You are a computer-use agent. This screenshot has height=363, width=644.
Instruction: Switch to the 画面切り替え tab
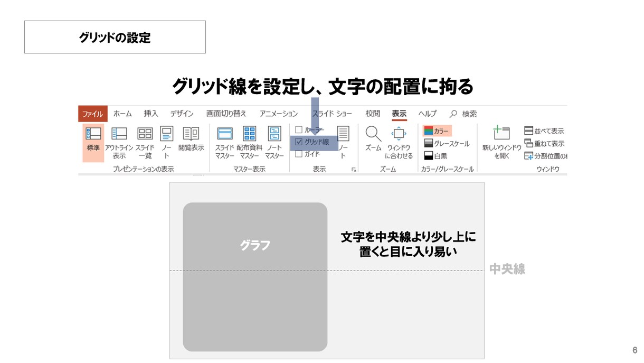pos(226,114)
